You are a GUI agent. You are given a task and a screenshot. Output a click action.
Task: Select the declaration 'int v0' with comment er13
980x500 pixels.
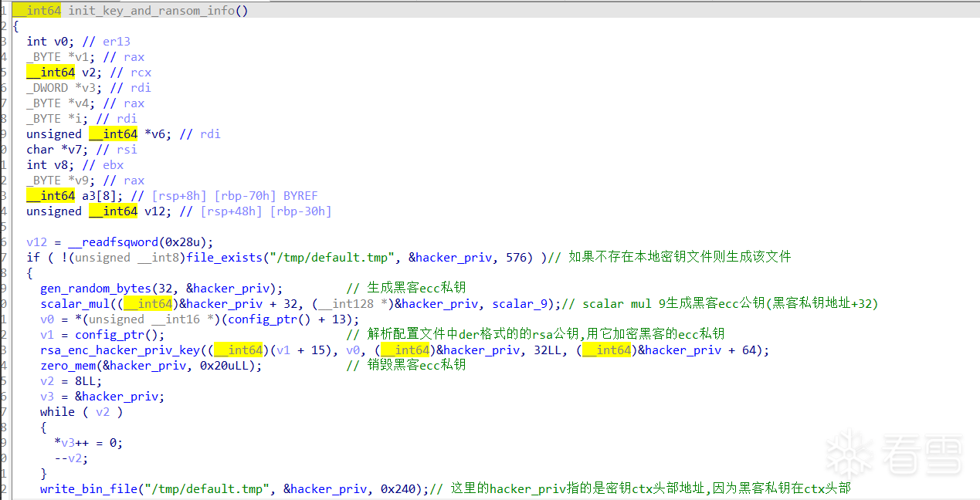click(78, 42)
